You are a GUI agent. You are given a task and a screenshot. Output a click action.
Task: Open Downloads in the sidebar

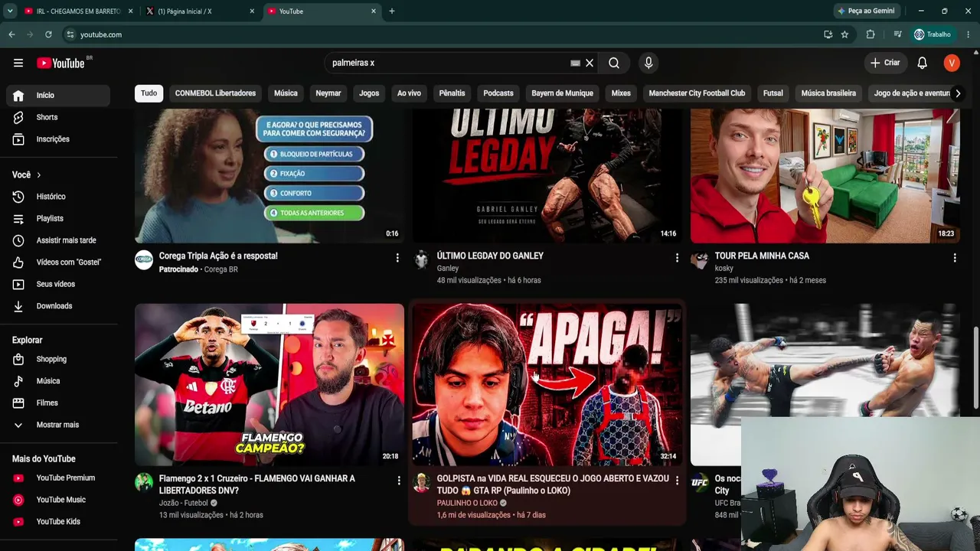click(55, 306)
